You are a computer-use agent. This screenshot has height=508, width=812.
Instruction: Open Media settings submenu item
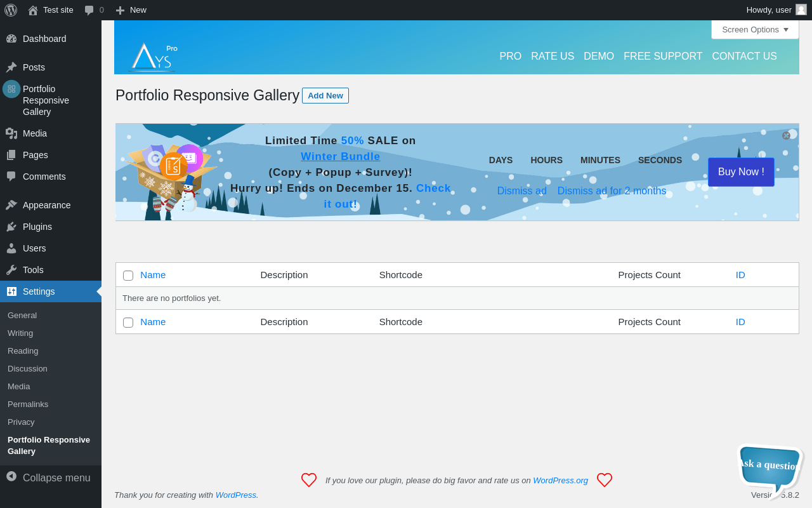[19, 386]
